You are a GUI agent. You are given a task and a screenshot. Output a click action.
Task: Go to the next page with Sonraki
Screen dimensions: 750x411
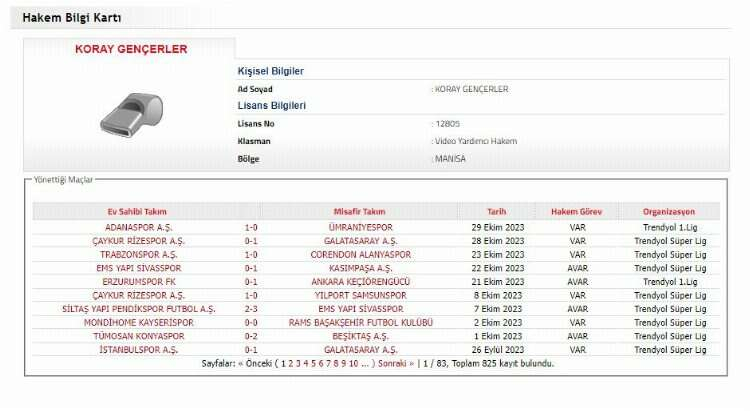click(x=391, y=364)
